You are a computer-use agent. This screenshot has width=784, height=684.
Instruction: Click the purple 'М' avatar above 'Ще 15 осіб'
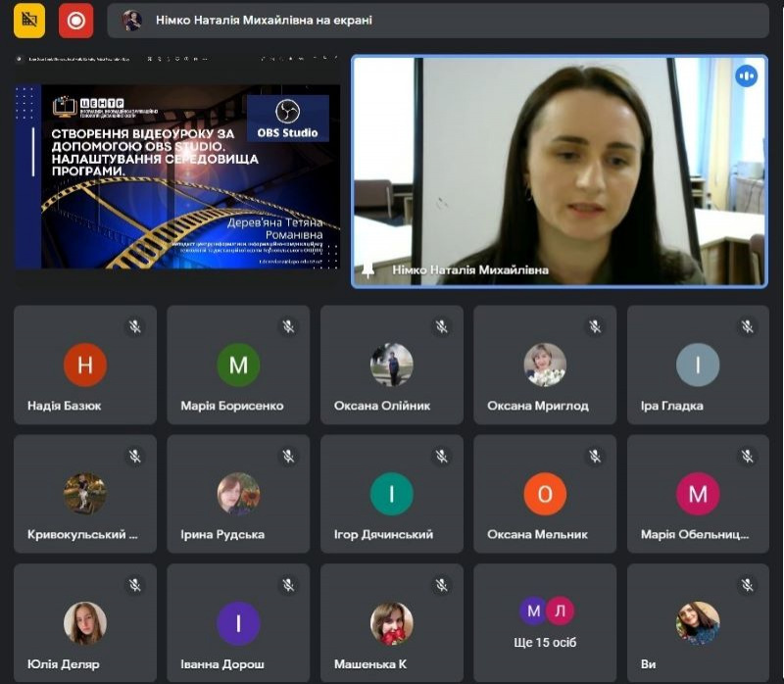pos(533,611)
